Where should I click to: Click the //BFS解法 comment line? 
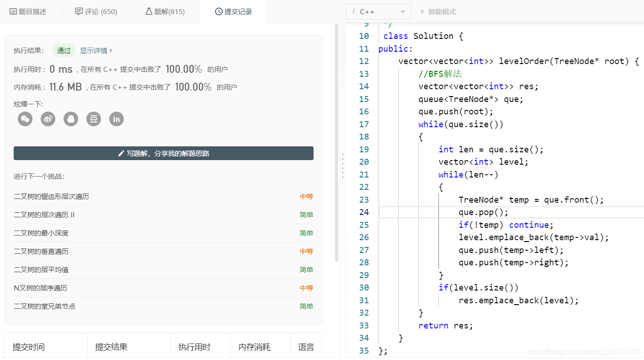tap(440, 74)
